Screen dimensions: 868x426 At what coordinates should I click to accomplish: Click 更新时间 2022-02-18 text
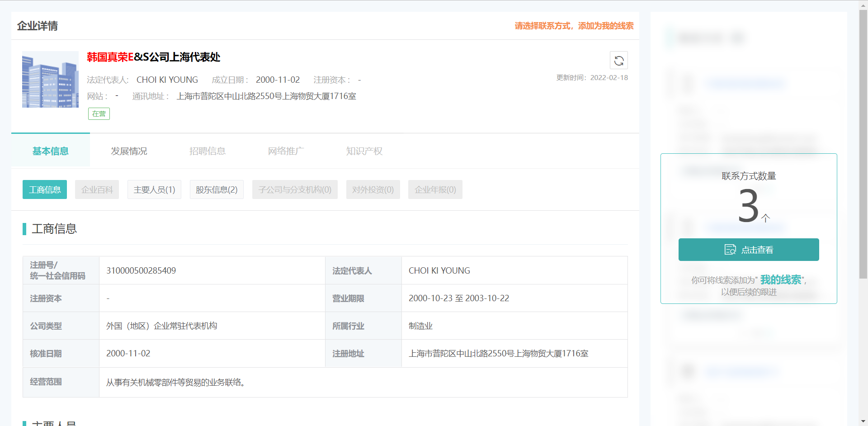pyautogui.click(x=592, y=77)
